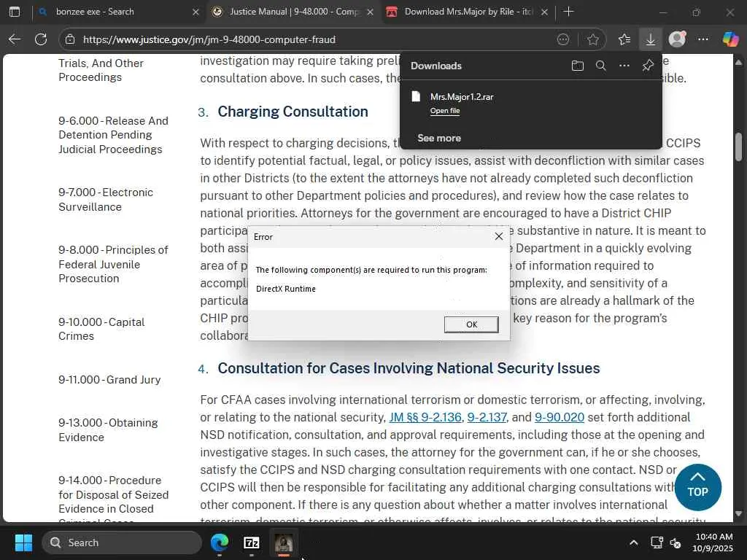Open the downloads folder icon
This screenshot has width=747, height=560.
tap(578, 66)
